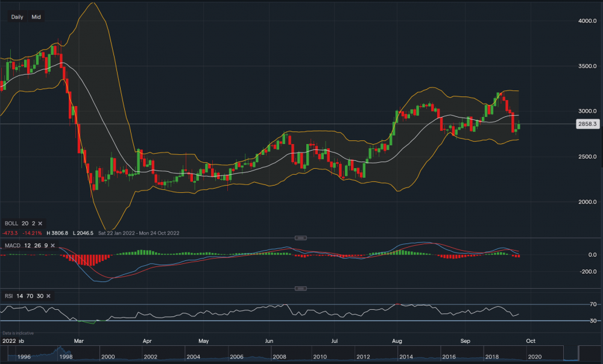The image size is (603, 364).
Task: Remove the BOLL indicator with its X
Action: 40,223
